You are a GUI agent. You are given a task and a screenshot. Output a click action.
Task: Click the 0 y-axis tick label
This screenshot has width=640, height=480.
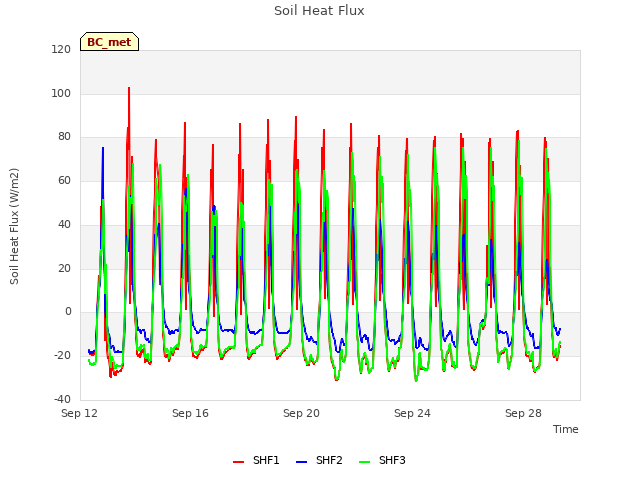(68, 312)
